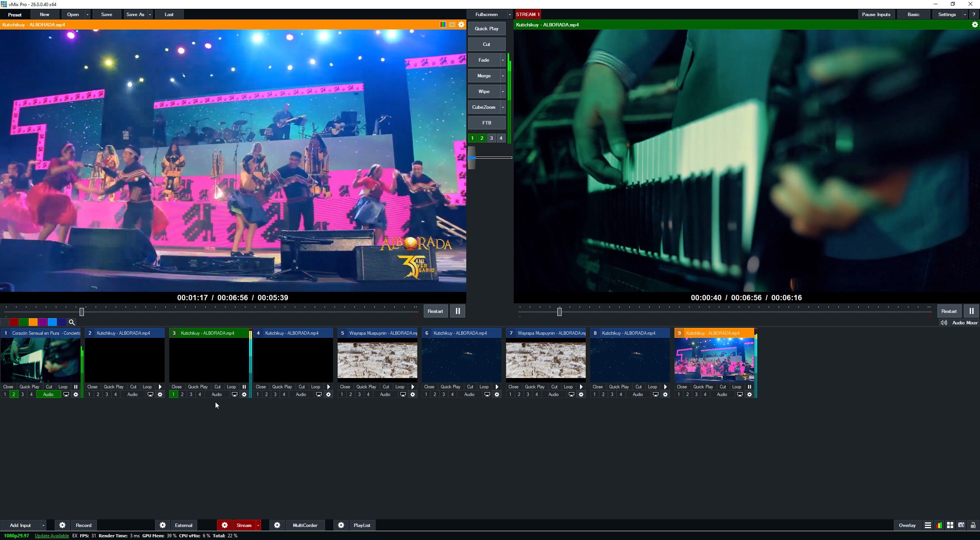Click the Update Available link

(x=52, y=536)
